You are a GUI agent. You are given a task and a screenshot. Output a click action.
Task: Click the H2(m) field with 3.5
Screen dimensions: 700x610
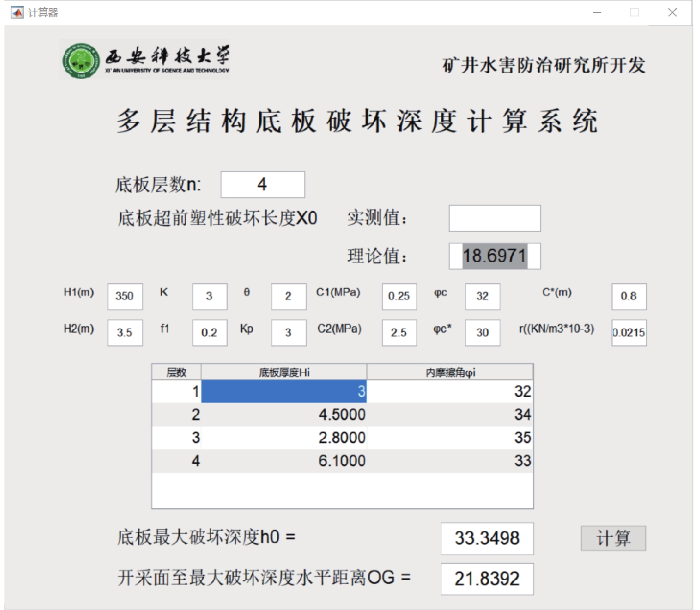coord(125,333)
